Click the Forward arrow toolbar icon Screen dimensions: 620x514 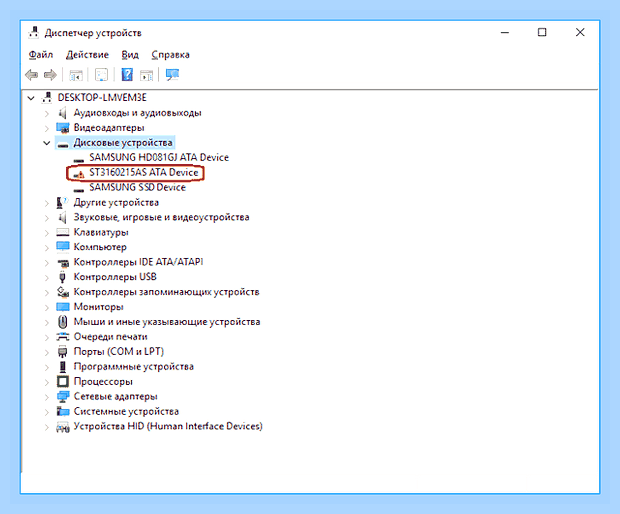click(50, 75)
